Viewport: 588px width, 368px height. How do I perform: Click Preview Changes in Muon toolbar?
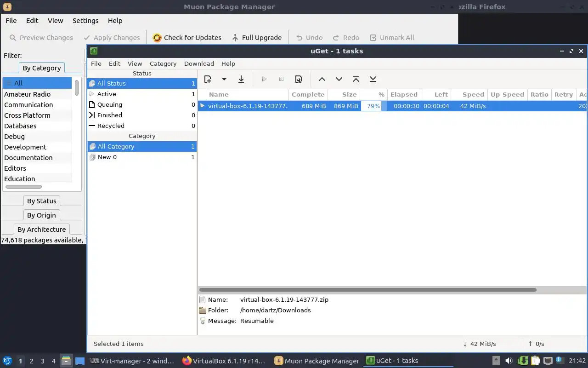pyautogui.click(x=41, y=38)
